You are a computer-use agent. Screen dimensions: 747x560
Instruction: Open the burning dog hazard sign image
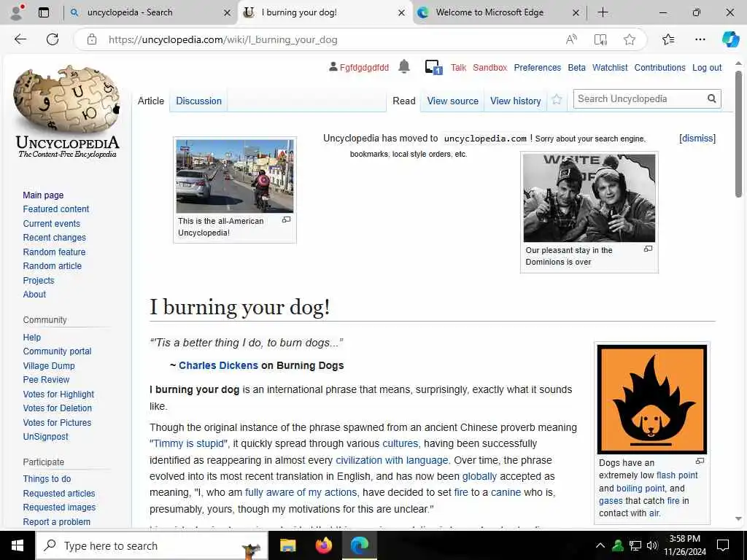tap(651, 399)
